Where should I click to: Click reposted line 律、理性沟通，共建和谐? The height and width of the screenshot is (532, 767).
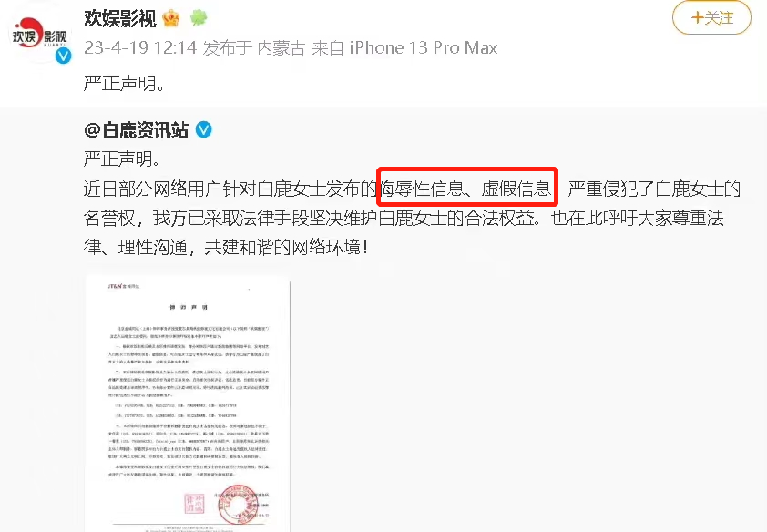click(226, 247)
